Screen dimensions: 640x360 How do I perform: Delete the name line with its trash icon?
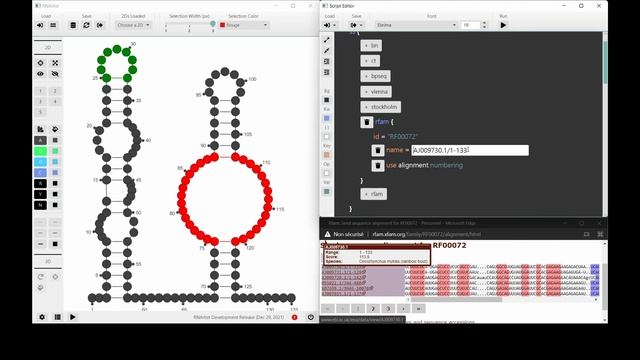pos(378,150)
